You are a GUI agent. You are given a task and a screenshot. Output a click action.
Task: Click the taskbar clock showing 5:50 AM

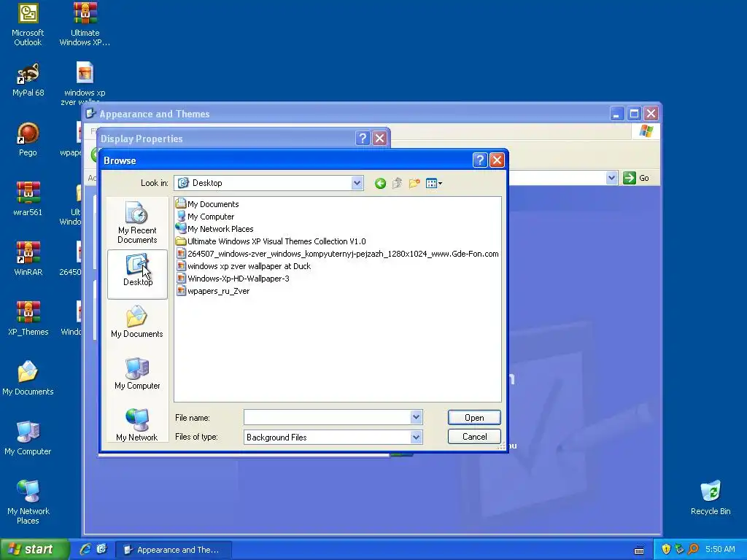pos(720,550)
